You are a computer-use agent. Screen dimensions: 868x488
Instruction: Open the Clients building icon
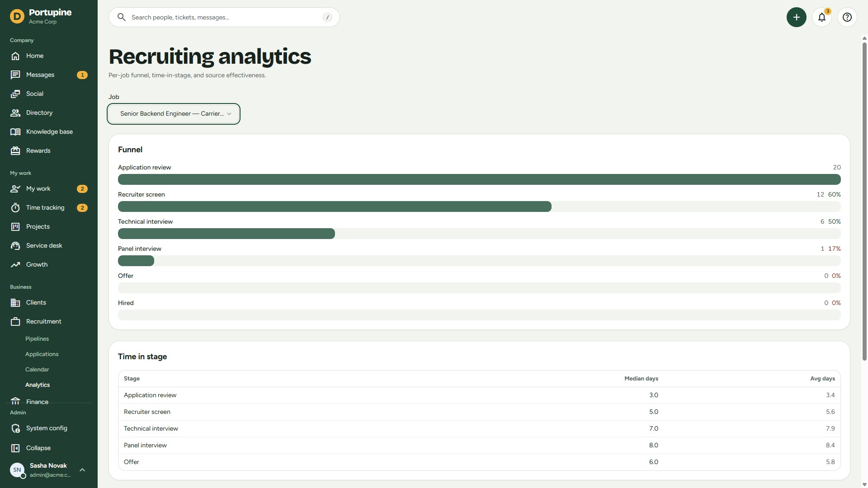click(x=15, y=303)
